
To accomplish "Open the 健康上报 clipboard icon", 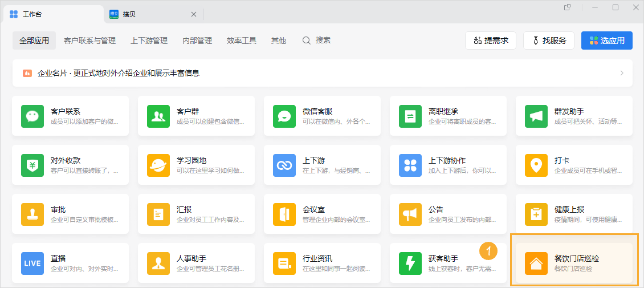I will point(536,214).
